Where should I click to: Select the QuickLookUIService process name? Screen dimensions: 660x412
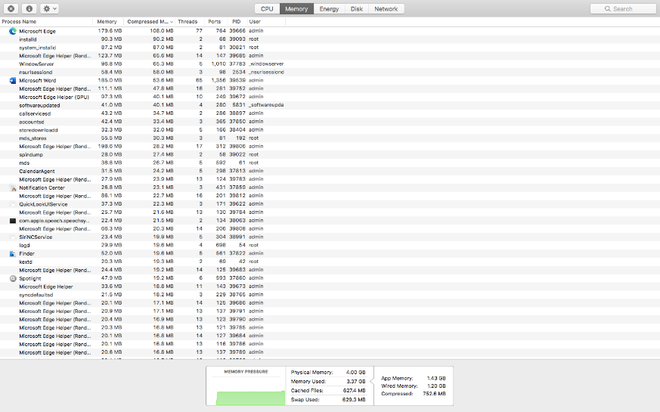click(43, 204)
